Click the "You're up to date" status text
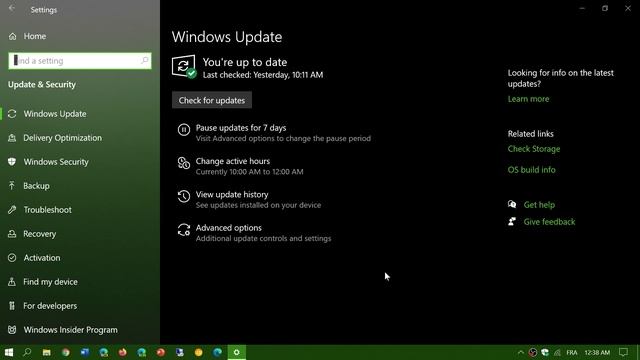This screenshot has height=360, width=640. click(x=245, y=62)
